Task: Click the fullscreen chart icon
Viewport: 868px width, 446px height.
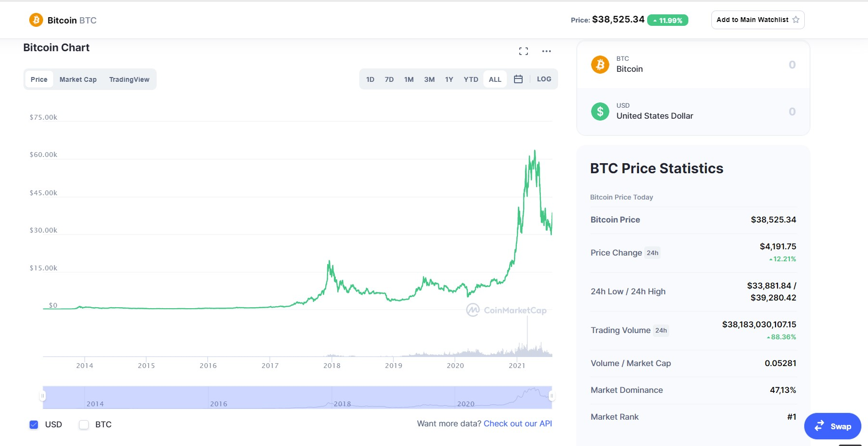Action: click(524, 51)
